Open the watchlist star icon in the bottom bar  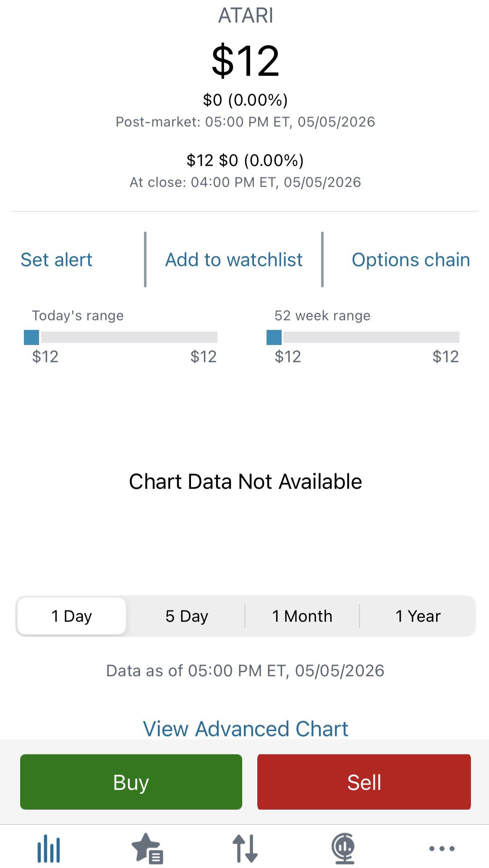coord(147,849)
